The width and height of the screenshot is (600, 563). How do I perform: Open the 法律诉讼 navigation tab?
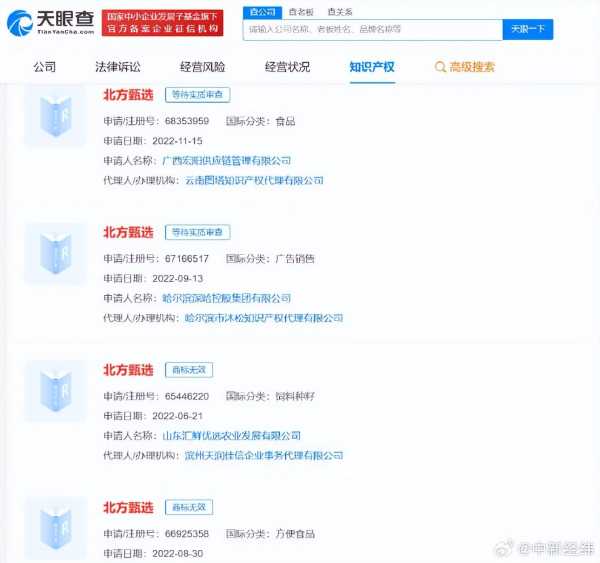(x=118, y=67)
